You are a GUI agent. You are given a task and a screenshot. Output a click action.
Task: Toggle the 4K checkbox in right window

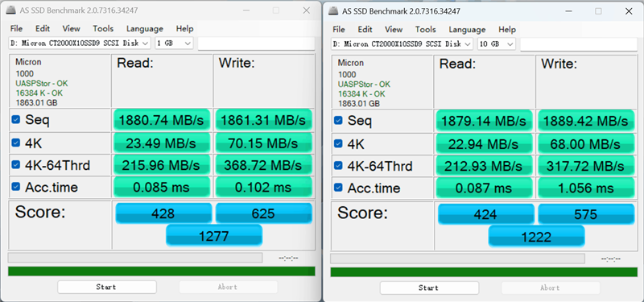[x=338, y=144]
